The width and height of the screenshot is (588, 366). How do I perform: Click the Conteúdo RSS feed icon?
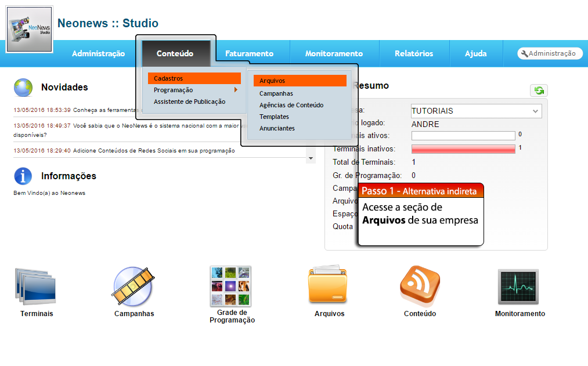click(x=420, y=287)
